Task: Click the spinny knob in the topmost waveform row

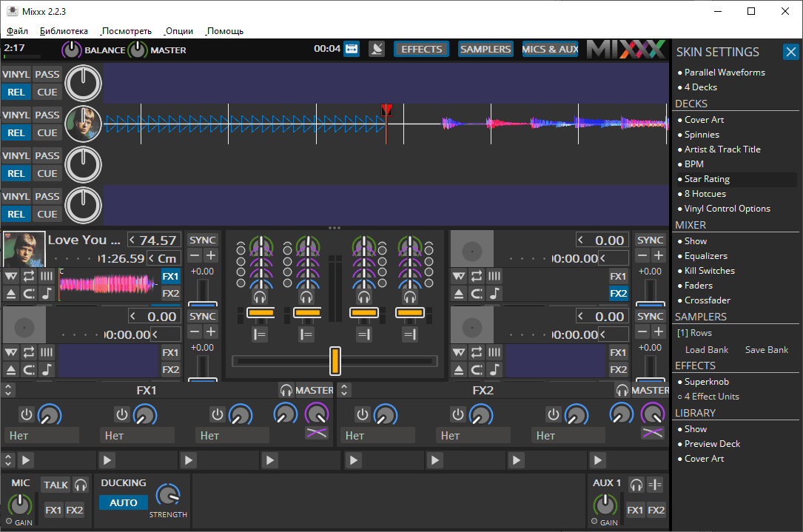Action: [83, 83]
